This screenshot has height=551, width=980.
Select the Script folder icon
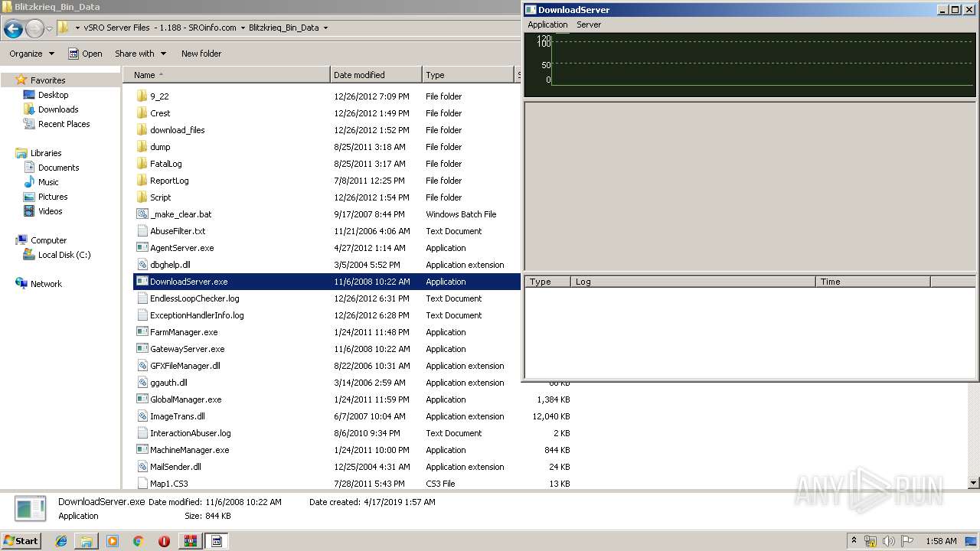pos(142,197)
